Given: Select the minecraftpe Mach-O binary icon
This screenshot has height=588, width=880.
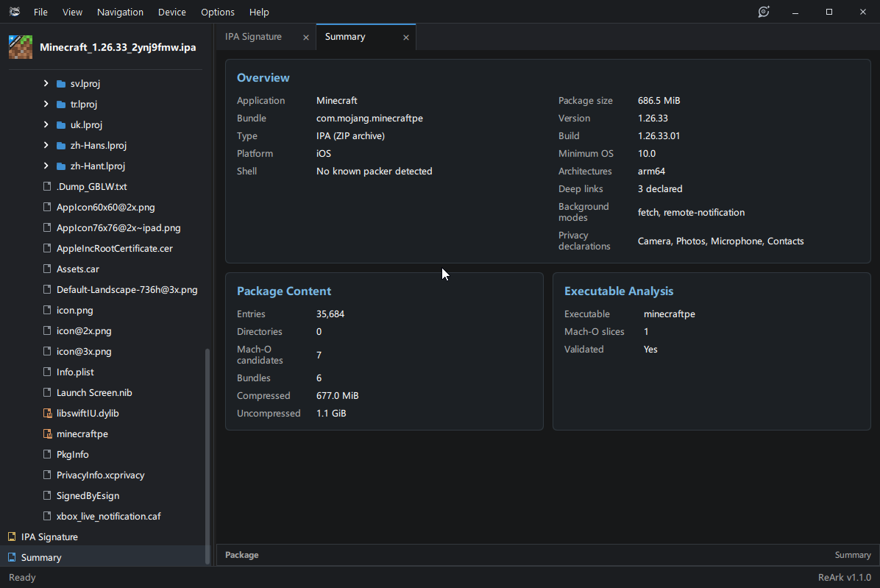Looking at the screenshot, I should 48,433.
